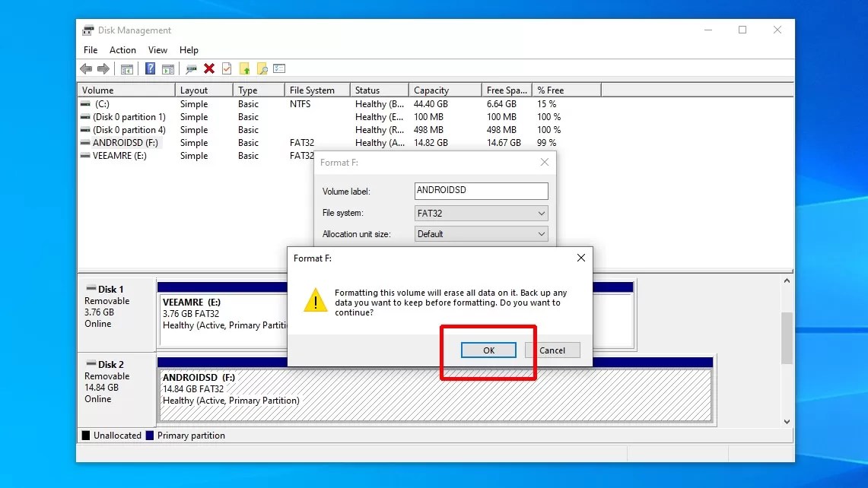
Task: Open the Allocation unit size dropdown
Action: tap(541, 234)
